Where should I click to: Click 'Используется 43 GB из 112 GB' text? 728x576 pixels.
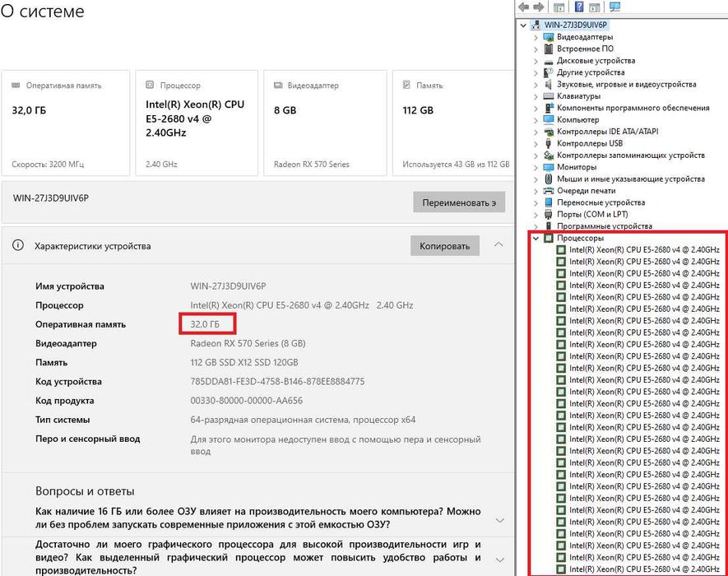(456, 164)
